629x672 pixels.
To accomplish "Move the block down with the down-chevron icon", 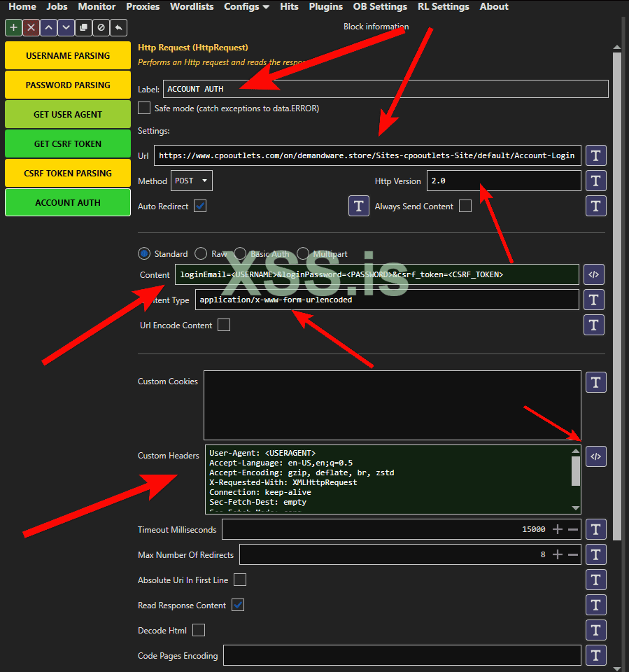I will click(x=66, y=28).
